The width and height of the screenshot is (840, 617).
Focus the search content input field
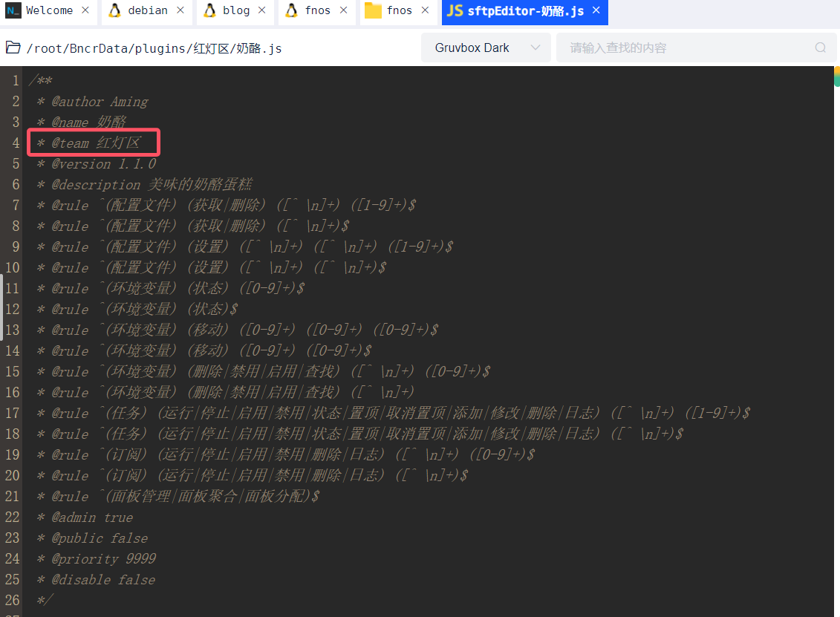click(x=696, y=48)
